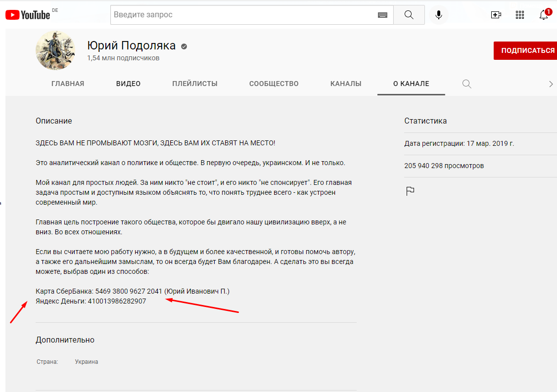Switch to the ВИДЕО tab
The width and height of the screenshot is (557, 392).
[128, 84]
